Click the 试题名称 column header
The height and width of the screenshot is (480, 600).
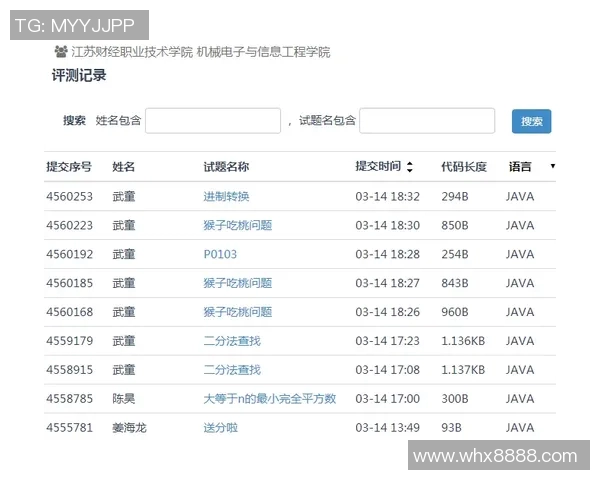(226, 167)
